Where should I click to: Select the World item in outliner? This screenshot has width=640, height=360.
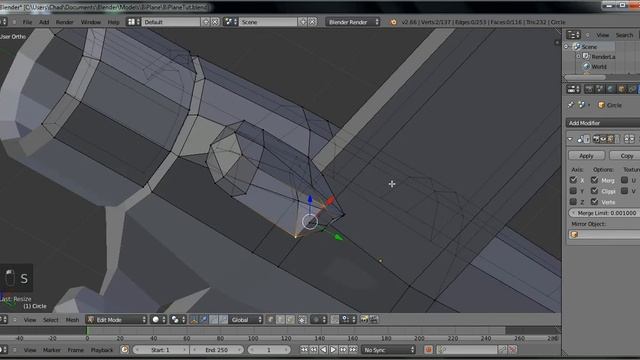(599, 67)
